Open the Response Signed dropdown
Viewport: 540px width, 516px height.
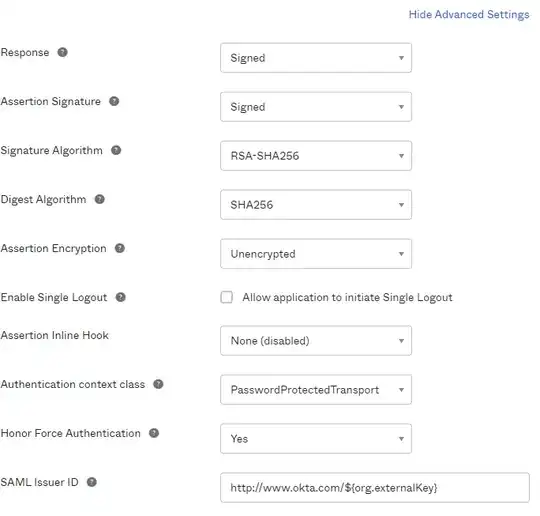pyautogui.click(x=316, y=58)
